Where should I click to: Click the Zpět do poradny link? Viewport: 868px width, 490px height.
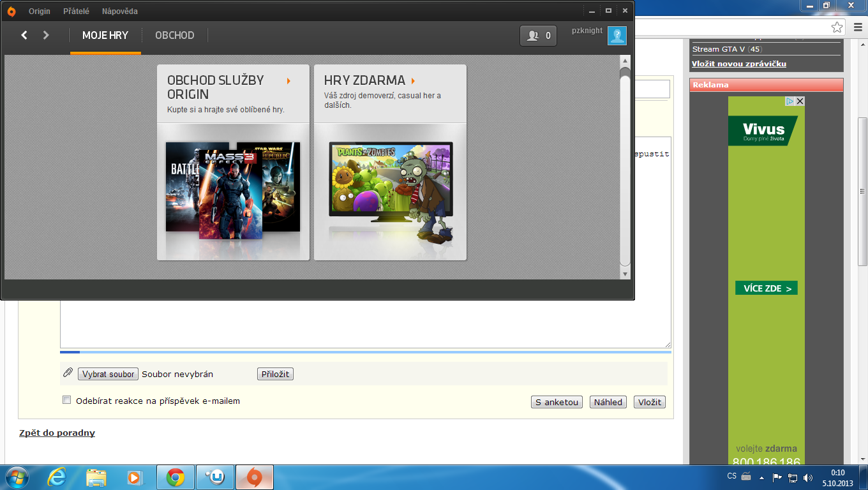pos(57,433)
